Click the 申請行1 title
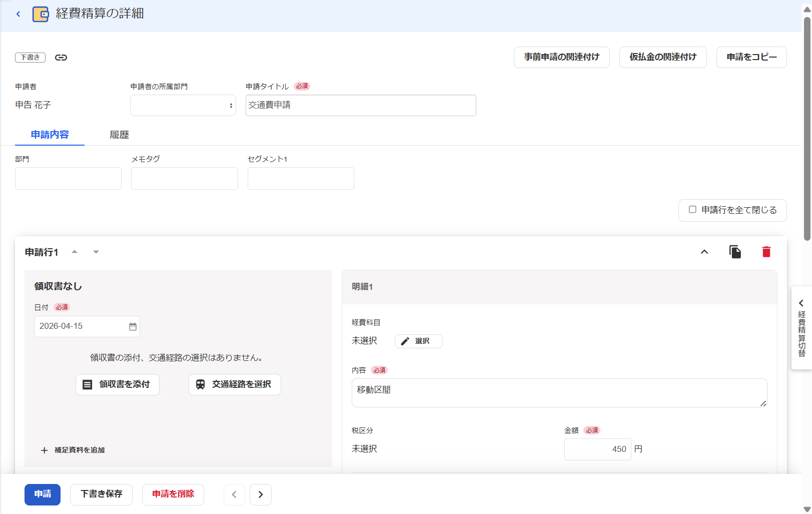Image resolution: width=812 pixels, height=514 pixels. 42,252
